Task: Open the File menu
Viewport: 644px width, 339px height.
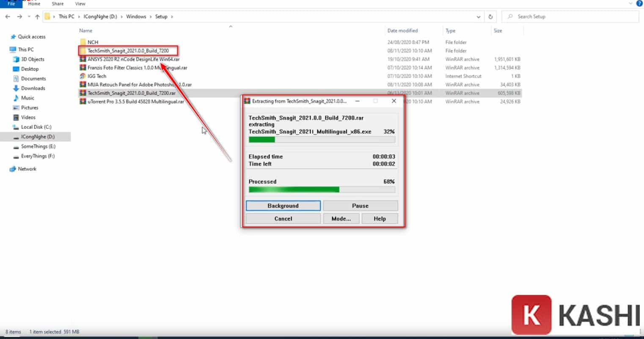Action: [11, 3]
